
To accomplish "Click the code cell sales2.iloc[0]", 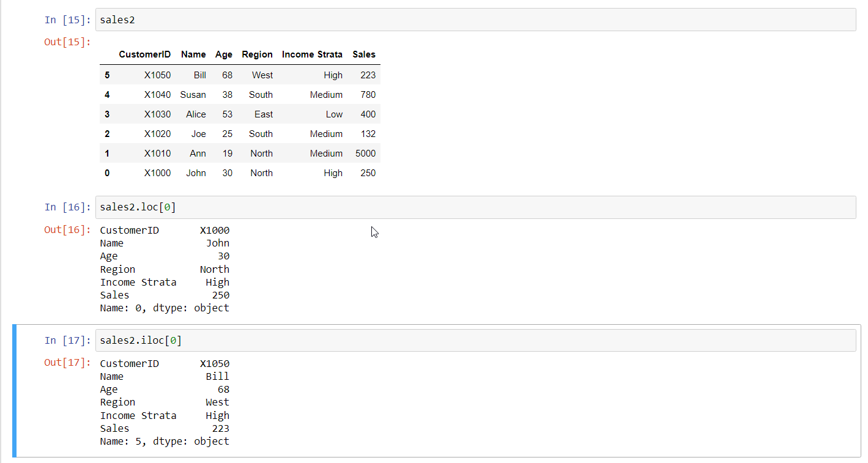I will [475, 340].
